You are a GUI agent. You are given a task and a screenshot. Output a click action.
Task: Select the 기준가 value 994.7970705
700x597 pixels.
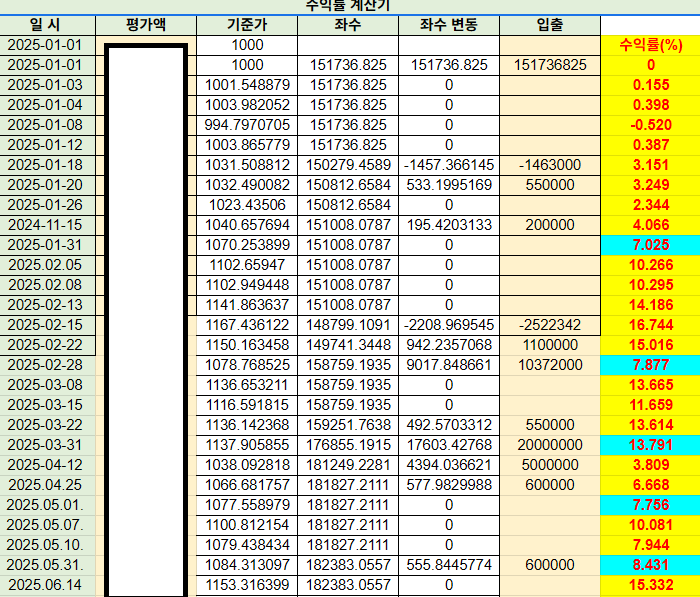tap(247, 125)
